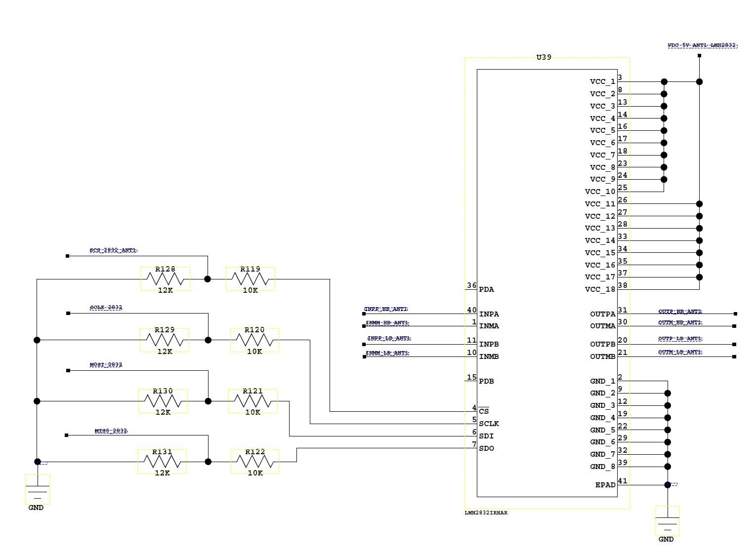Image resolution: width=756 pixels, height=551 pixels.
Task: Click the OUTP_LB_ANT1 net label
Action: 680,339
